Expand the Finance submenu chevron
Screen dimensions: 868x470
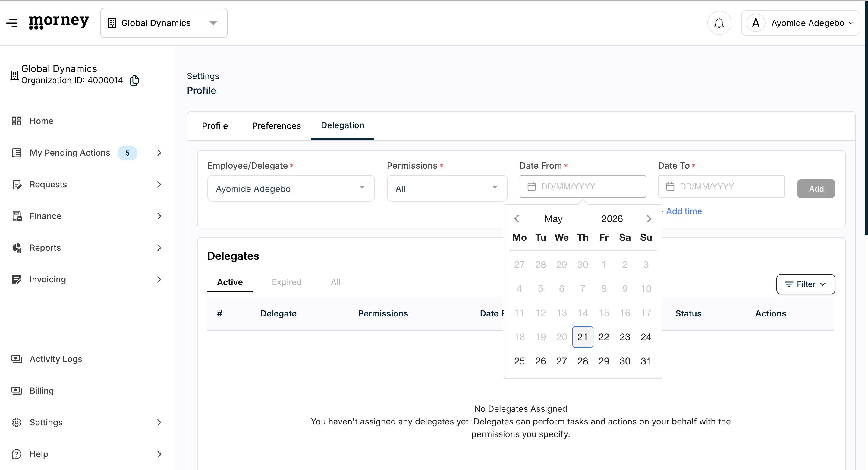click(x=159, y=216)
